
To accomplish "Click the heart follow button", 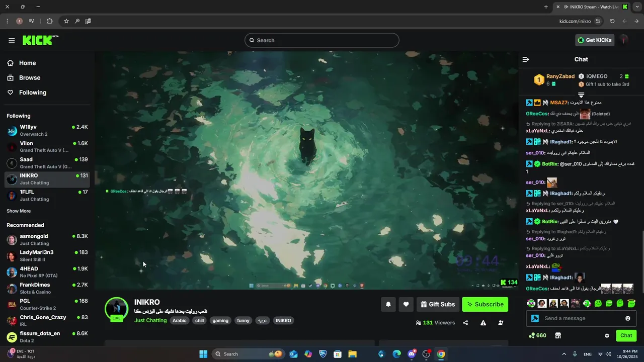I will pyautogui.click(x=406, y=304).
